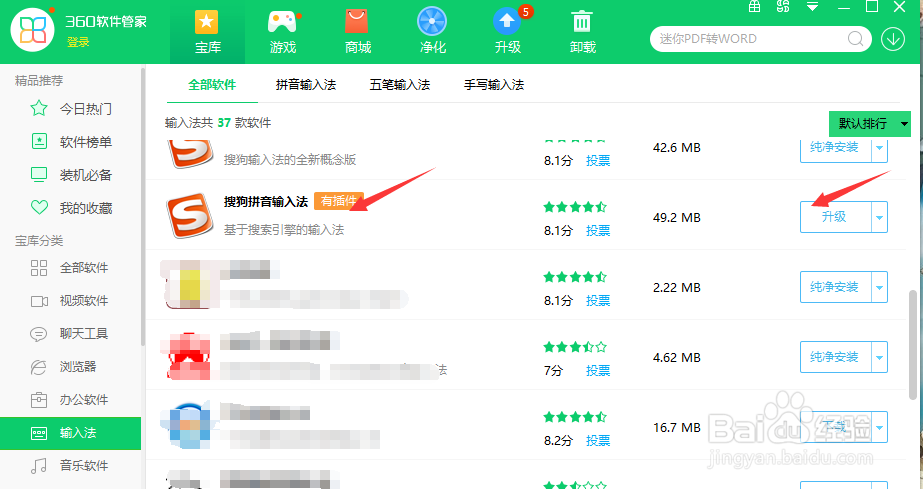Image resolution: width=923 pixels, height=489 pixels.
Task: Open the 商城 shopping bag section
Action: 357,32
